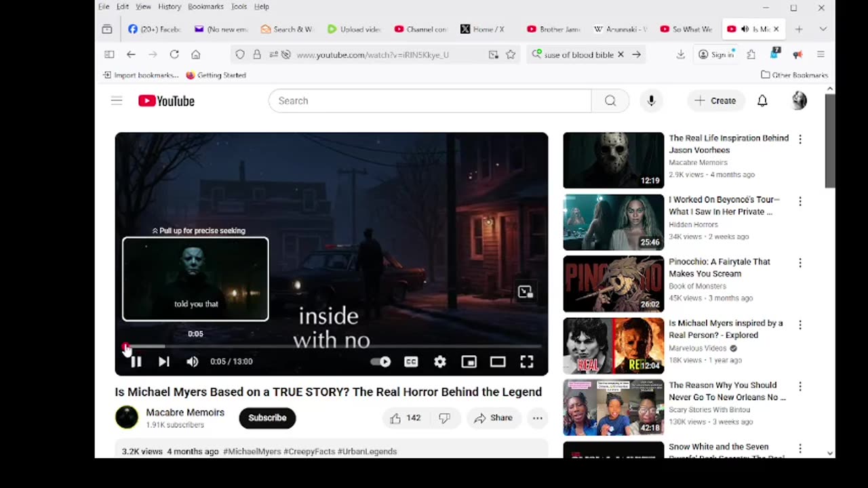Like the video
The height and width of the screenshot is (488, 868).
406,418
